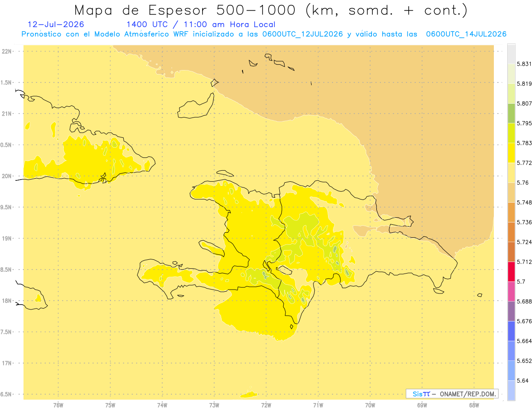Click the longitude label '70W'
Image resolution: width=532 pixels, height=411 pixels.
click(370, 405)
